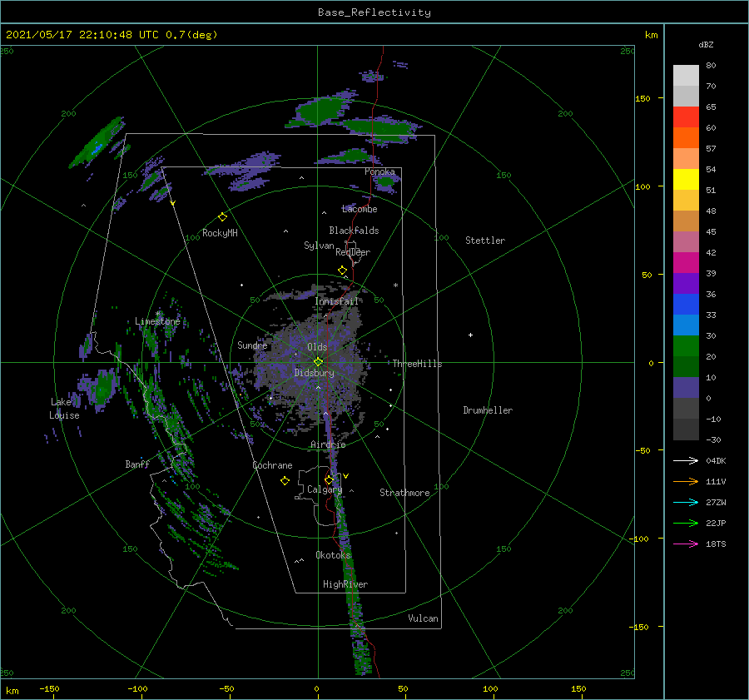Screen dimensions: 749x700
Task: Click the RedDeer city label
Action: click(x=353, y=252)
